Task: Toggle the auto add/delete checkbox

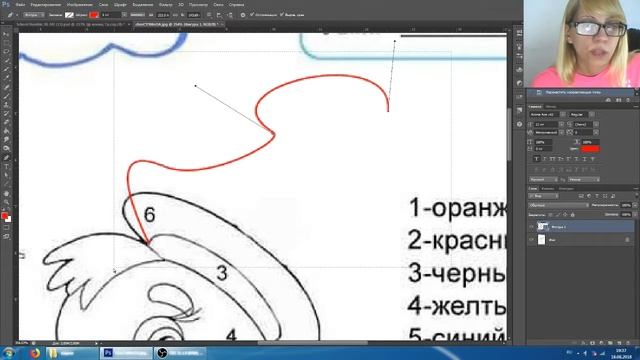Action: [252, 15]
